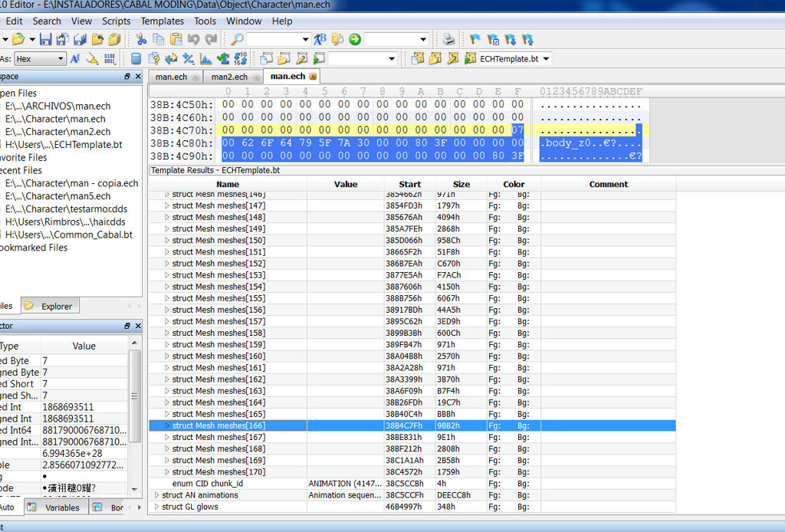Click the Undo arrow icon
Screen dimensions: 785x532
pos(193,39)
